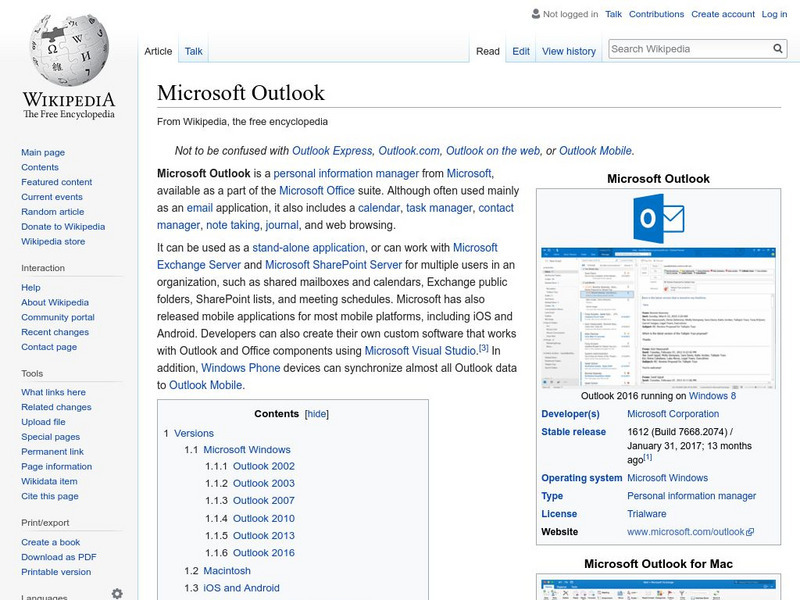
Task: Open Microsoft Corporation in infobox
Action: [x=673, y=414]
